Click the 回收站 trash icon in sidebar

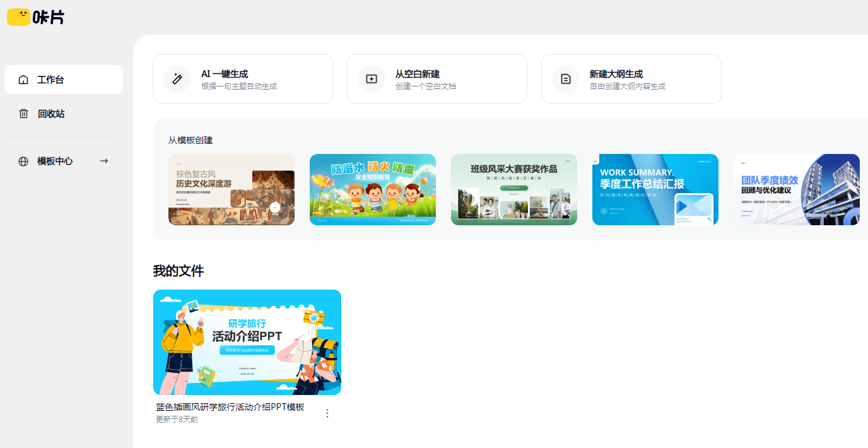pyautogui.click(x=23, y=114)
